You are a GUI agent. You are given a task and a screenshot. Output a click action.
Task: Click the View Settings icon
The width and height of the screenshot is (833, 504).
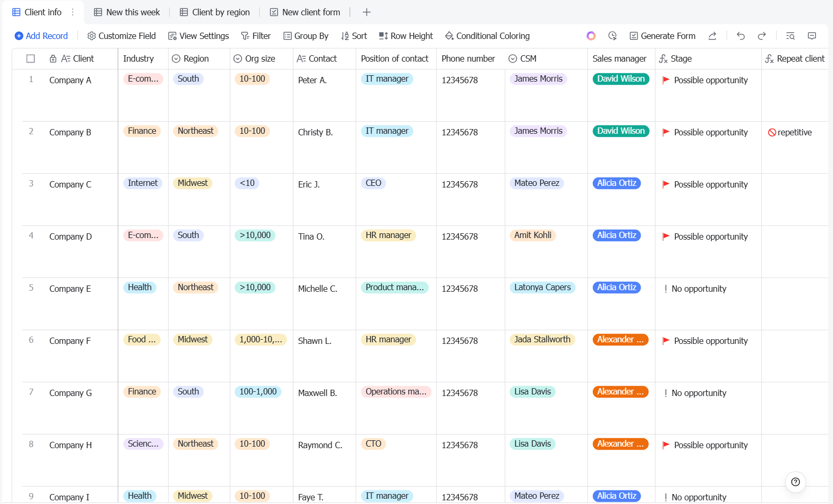[172, 36]
